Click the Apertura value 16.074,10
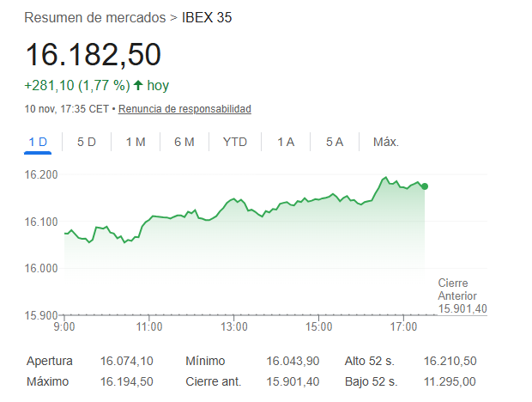The image size is (532, 402). click(x=126, y=362)
